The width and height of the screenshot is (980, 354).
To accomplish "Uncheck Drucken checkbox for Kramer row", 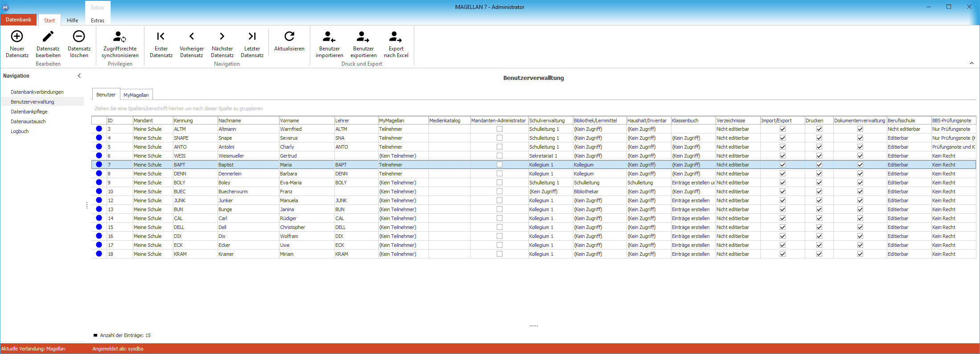I will click(x=819, y=254).
